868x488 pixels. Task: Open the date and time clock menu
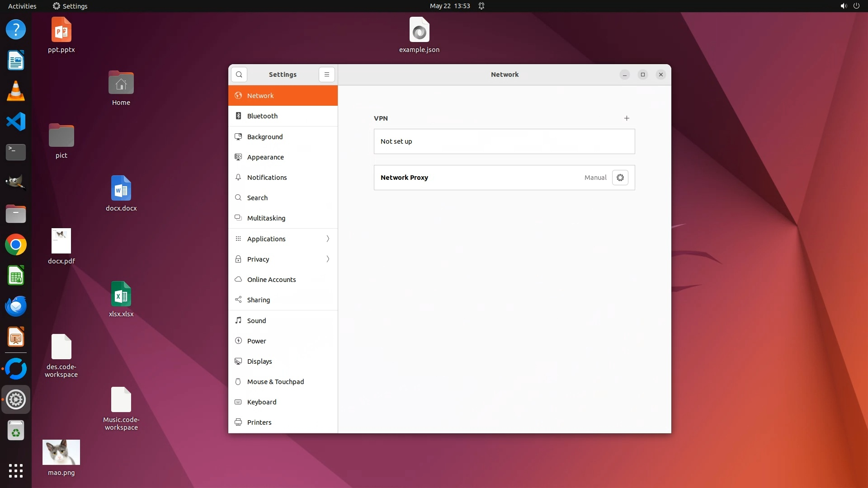(x=450, y=6)
